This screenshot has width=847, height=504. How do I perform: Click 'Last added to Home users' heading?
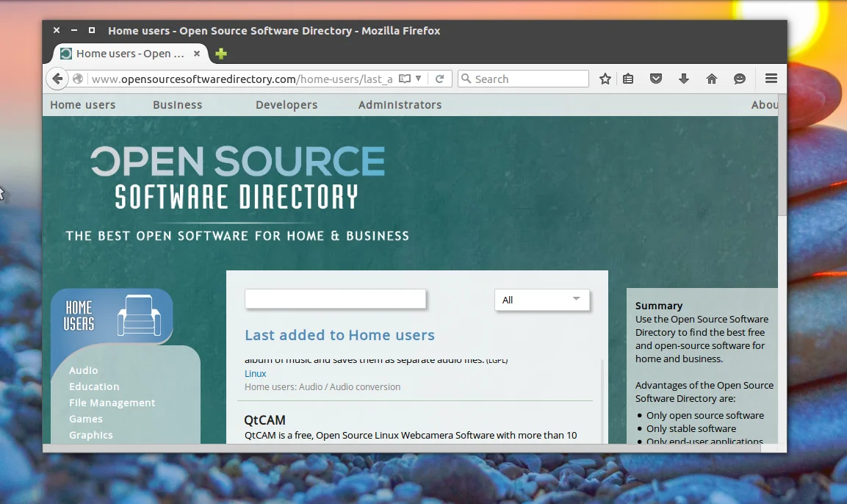click(x=339, y=335)
